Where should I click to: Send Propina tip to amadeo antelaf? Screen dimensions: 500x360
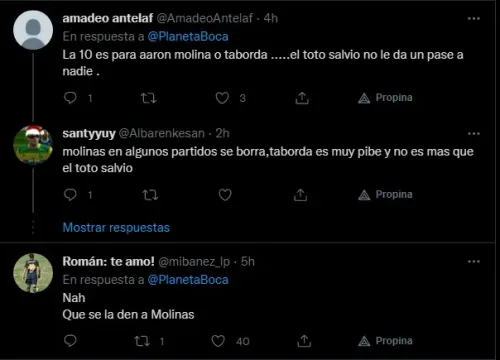(385, 98)
